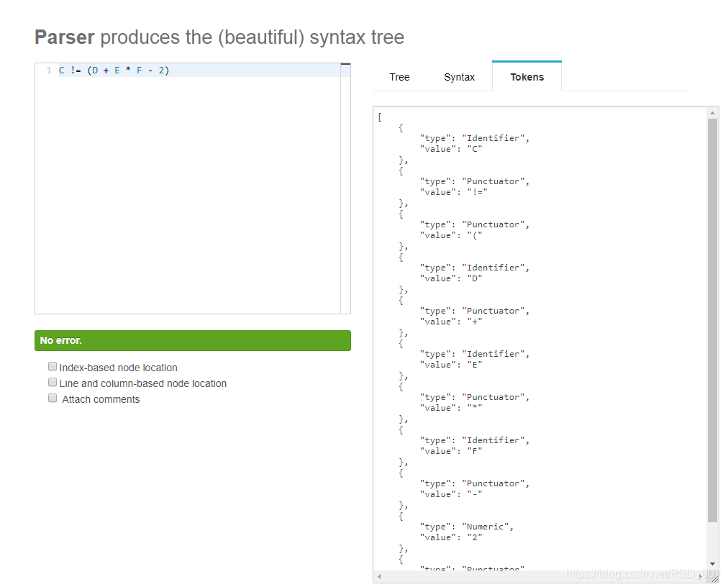
Task: Open the Syntax tab
Action: click(x=459, y=77)
